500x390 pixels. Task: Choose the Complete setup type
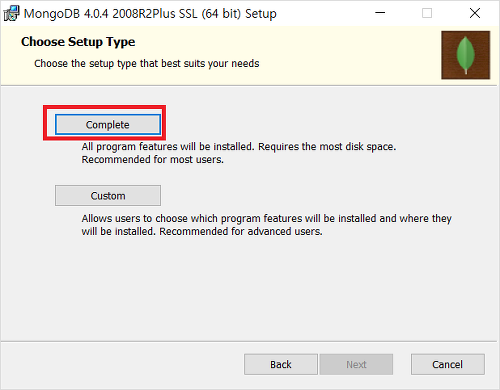(x=108, y=125)
